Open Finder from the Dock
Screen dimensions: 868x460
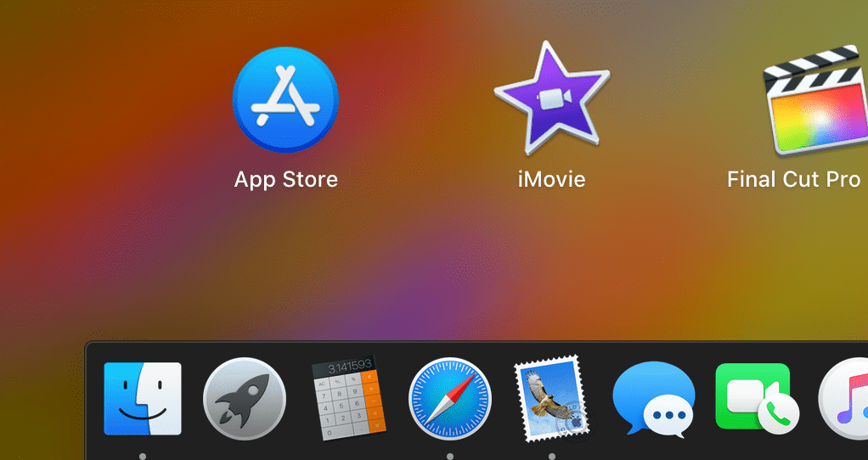point(143,399)
